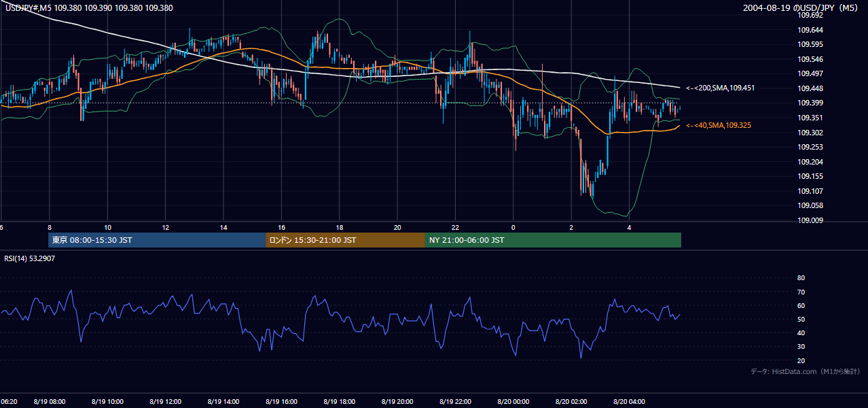Click the 109.448 price axis label

coord(810,88)
